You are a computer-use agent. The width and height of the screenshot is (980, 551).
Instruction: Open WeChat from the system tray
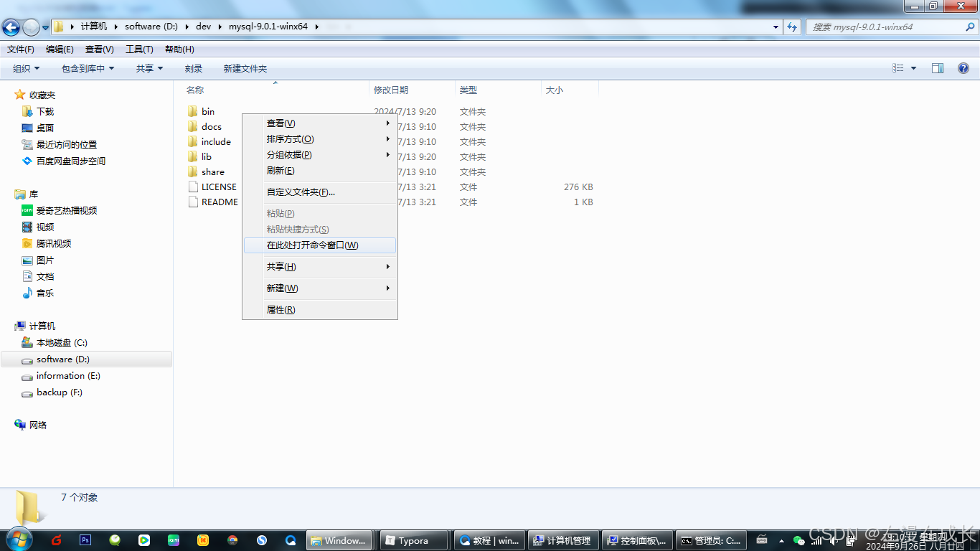(798, 541)
